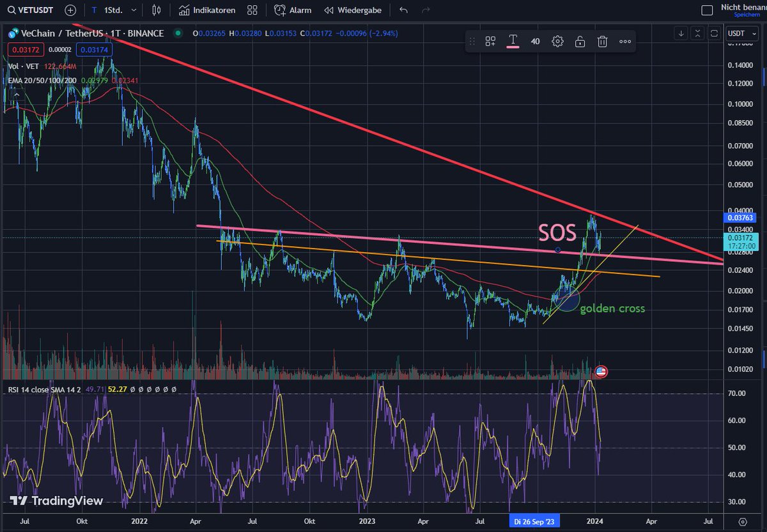Image resolution: width=767 pixels, height=532 pixels.
Task: Click the volume value 122.664M
Action: (x=61, y=66)
